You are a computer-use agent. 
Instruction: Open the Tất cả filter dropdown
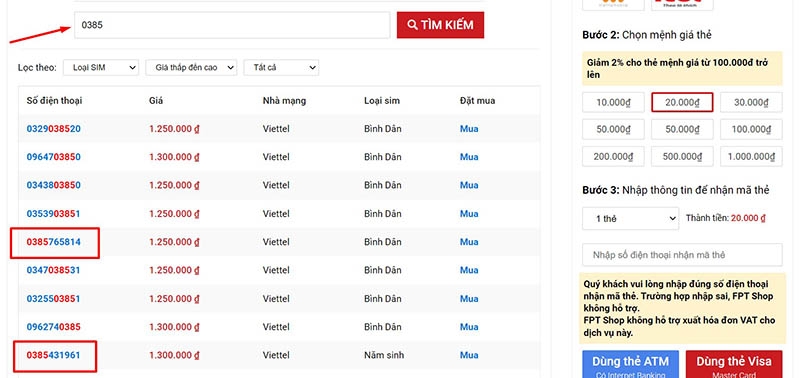click(x=281, y=67)
